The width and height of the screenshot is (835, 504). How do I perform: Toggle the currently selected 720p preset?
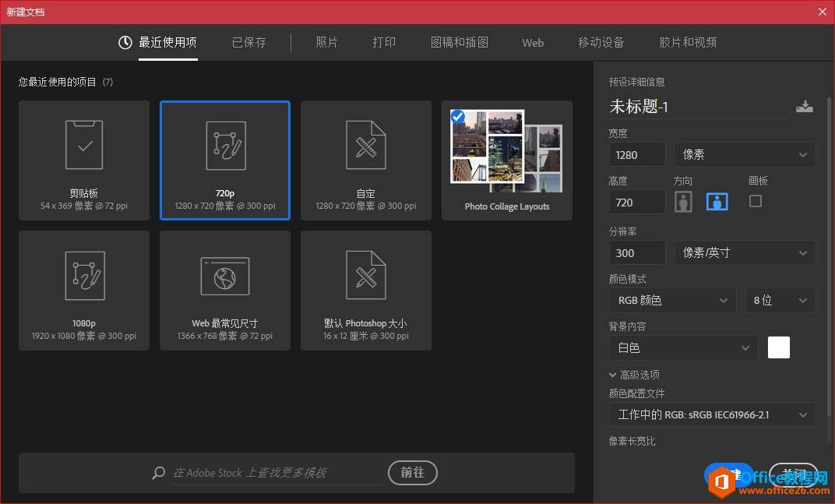click(224, 160)
